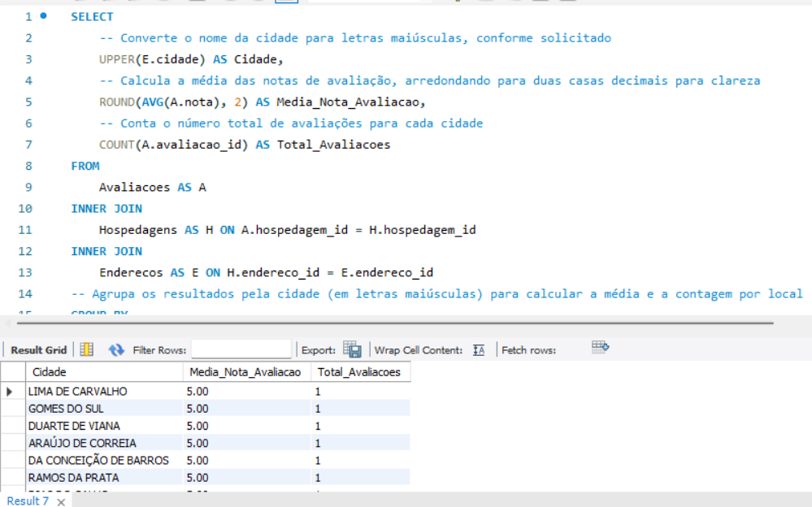The image size is (812, 507).
Task: Sort by Total_Avaliacoes column header
Action: [360, 372]
